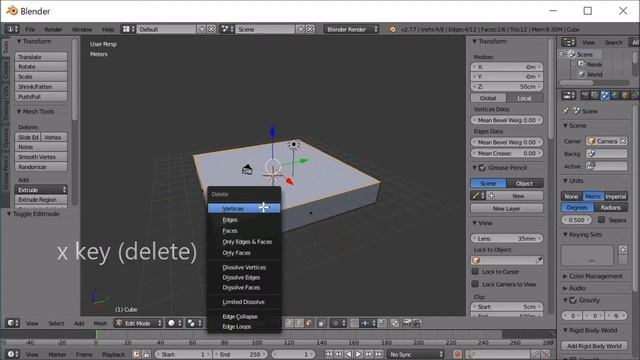Viewport: 640px width, 360px height.
Task: Choose Limited Dissolve entry
Action: pos(244,302)
